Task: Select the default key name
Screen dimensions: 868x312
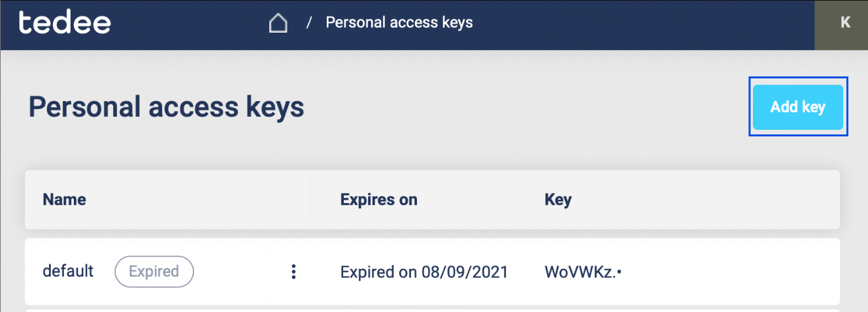Action: click(68, 271)
